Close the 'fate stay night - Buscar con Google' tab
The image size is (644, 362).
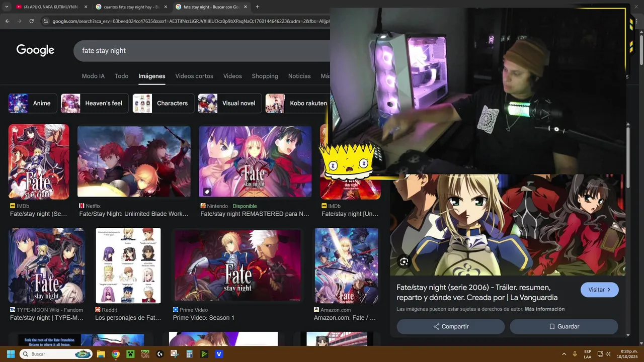coord(246,7)
